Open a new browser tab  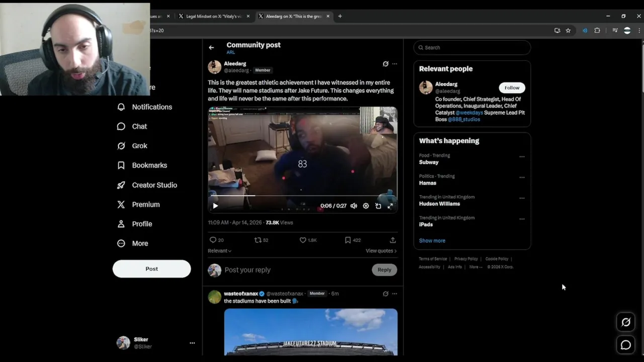click(x=340, y=16)
